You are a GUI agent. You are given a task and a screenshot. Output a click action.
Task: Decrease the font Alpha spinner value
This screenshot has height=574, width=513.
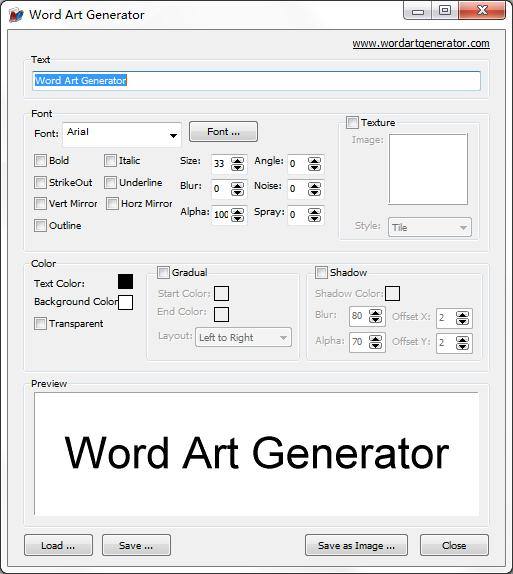click(x=237, y=218)
